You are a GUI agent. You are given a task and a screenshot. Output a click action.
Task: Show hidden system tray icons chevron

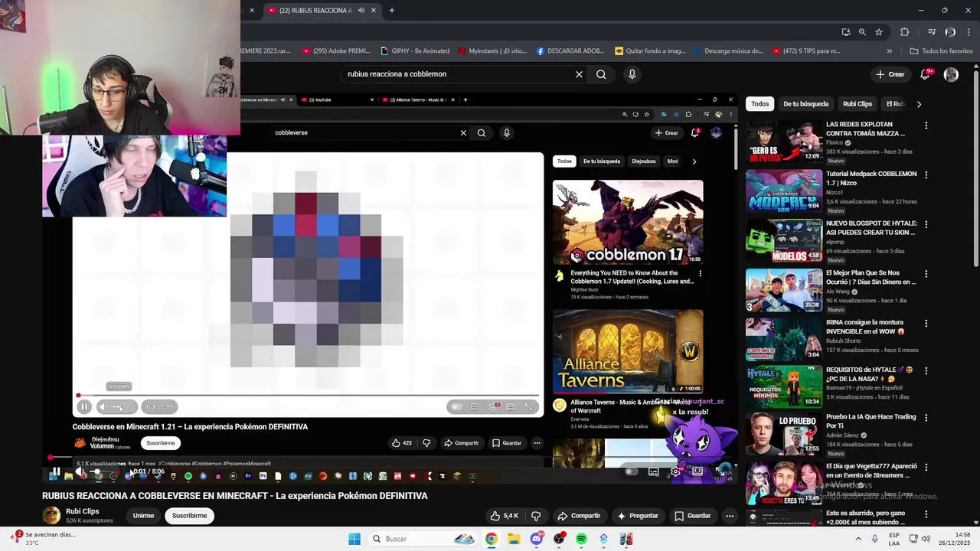pyautogui.click(x=857, y=539)
